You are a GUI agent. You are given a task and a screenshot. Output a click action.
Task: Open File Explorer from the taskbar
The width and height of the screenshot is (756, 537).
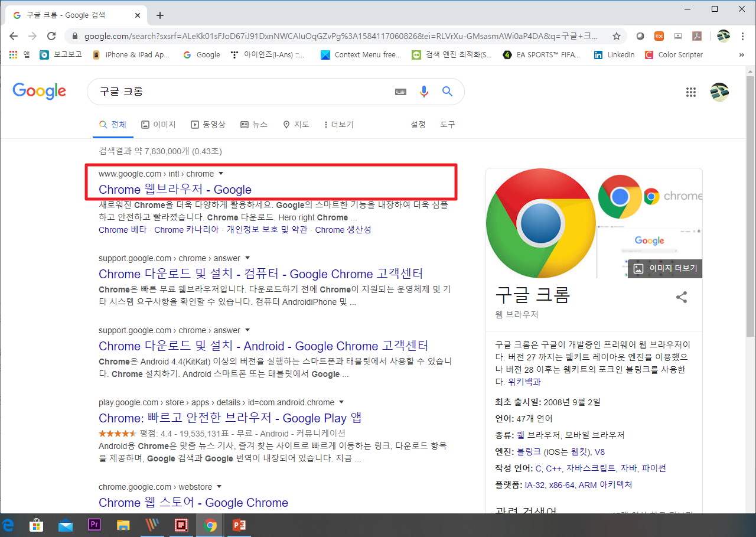123,525
